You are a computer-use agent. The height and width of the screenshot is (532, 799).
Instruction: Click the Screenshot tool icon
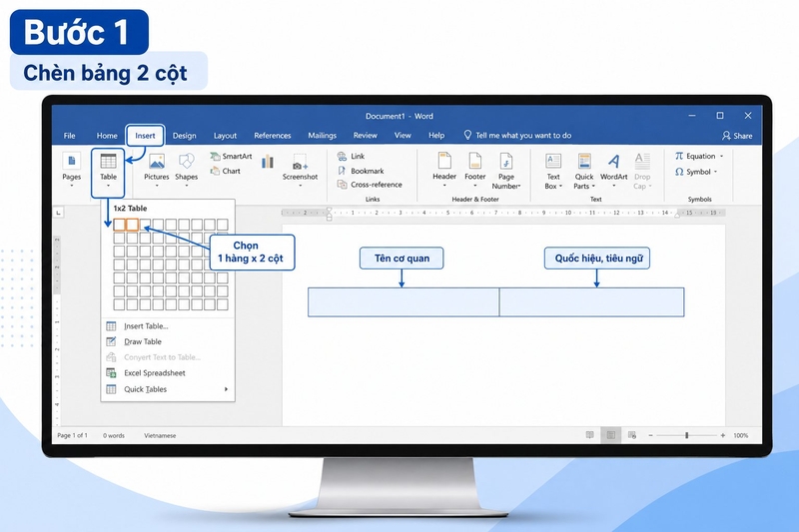300,162
